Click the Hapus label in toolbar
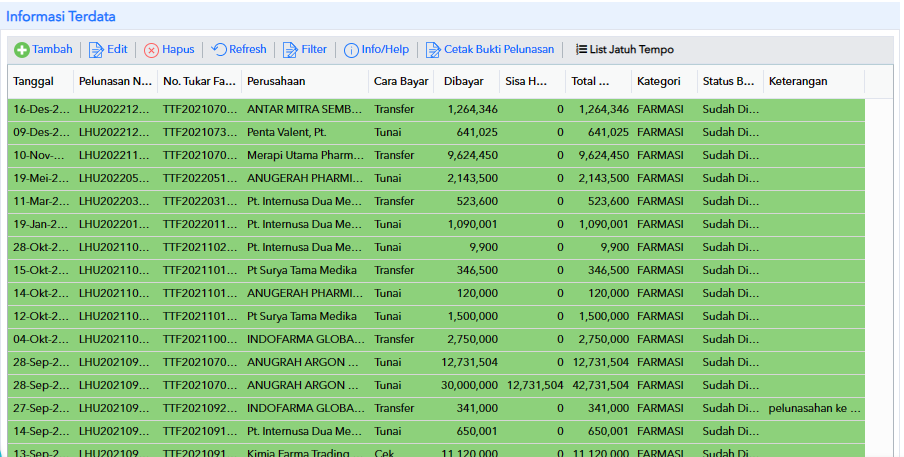904x457 pixels. [178, 50]
